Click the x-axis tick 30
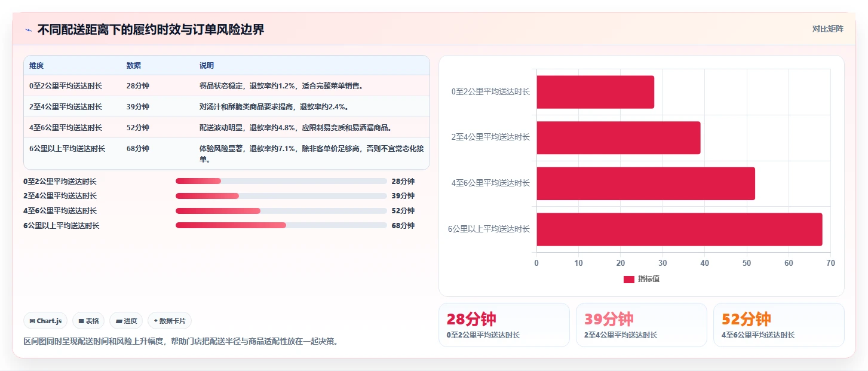Screen dimensions: 868x371 pyautogui.click(x=662, y=263)
